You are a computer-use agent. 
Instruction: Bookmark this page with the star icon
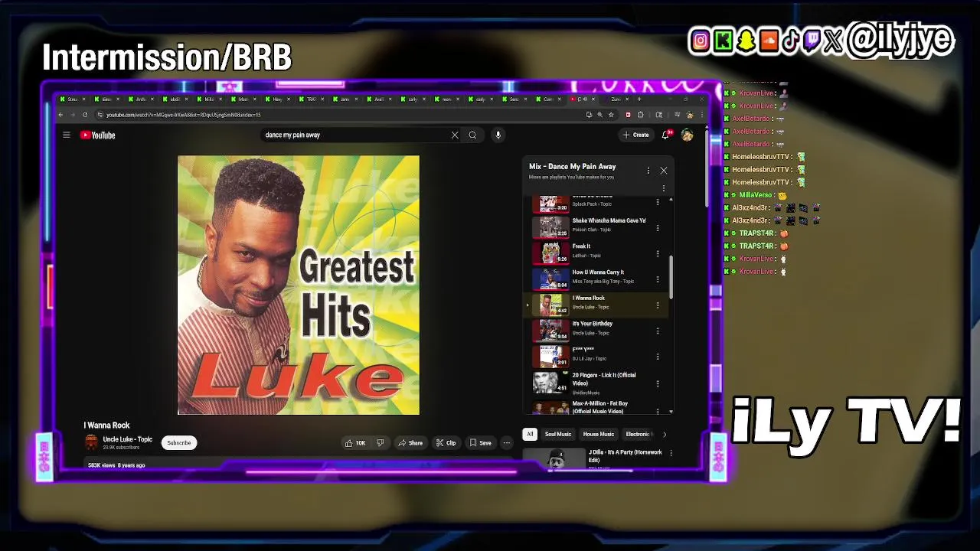tap(611, 115)
